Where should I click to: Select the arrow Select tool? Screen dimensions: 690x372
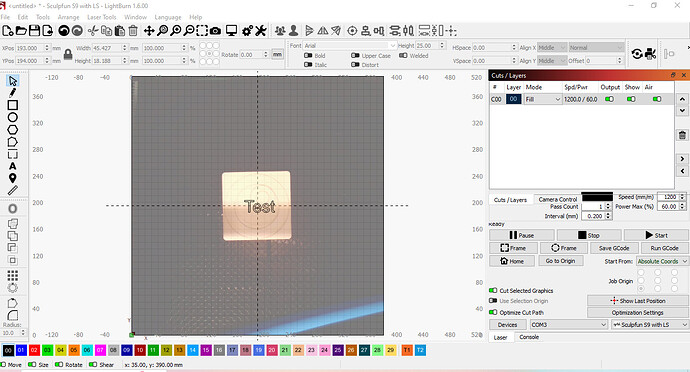pyautogui.click(x=13, y=81)
